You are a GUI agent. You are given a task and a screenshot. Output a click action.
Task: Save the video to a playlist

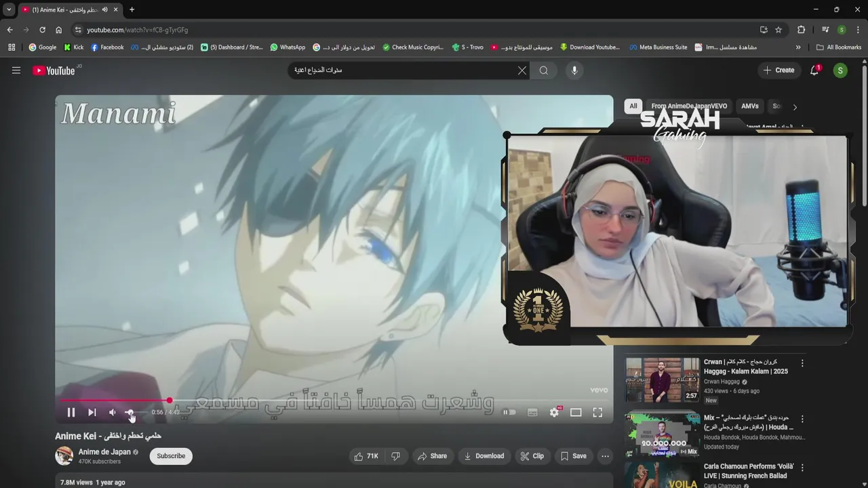573,456
